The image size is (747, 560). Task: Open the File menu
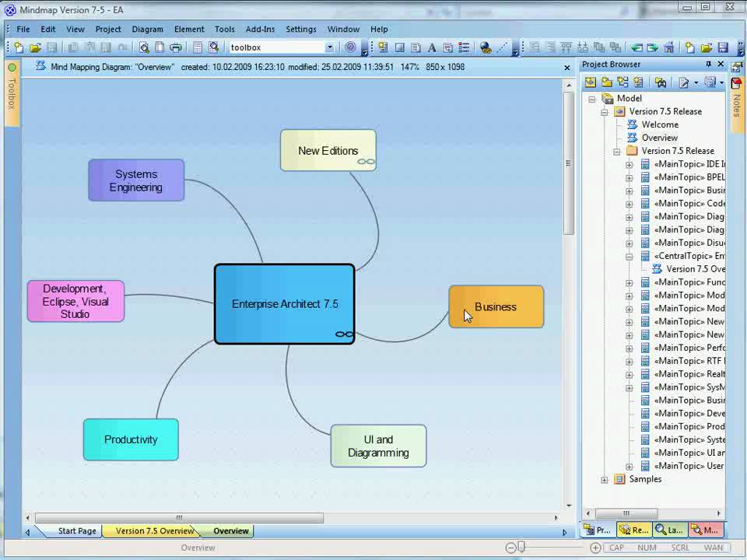point(23,29)
